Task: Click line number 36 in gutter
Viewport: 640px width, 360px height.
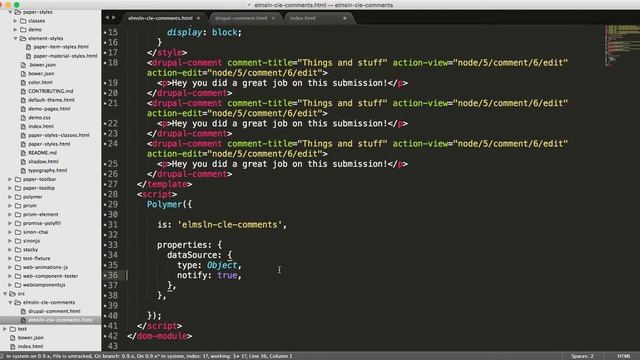Action: click(113, 276)
